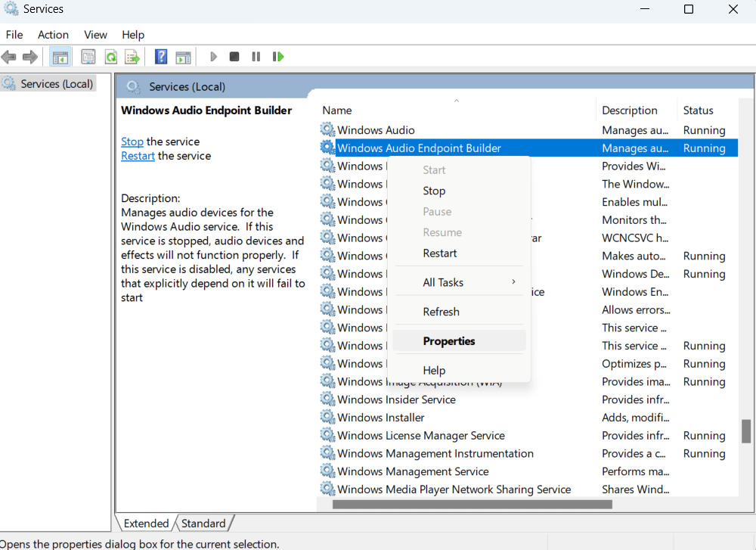Select Windows Media Player Network Sharing Service
Viewport: 756px width, 550px height.
tap(528, 489)
